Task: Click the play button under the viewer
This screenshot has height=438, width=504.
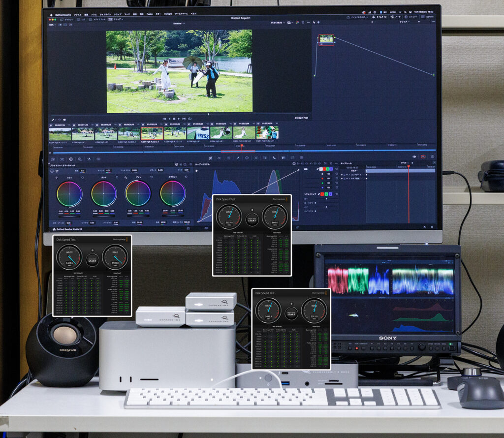Action: (x=179, y=119)
